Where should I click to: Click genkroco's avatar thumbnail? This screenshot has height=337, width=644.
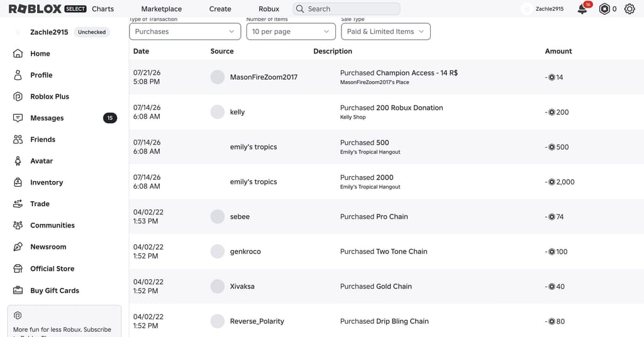218,251
